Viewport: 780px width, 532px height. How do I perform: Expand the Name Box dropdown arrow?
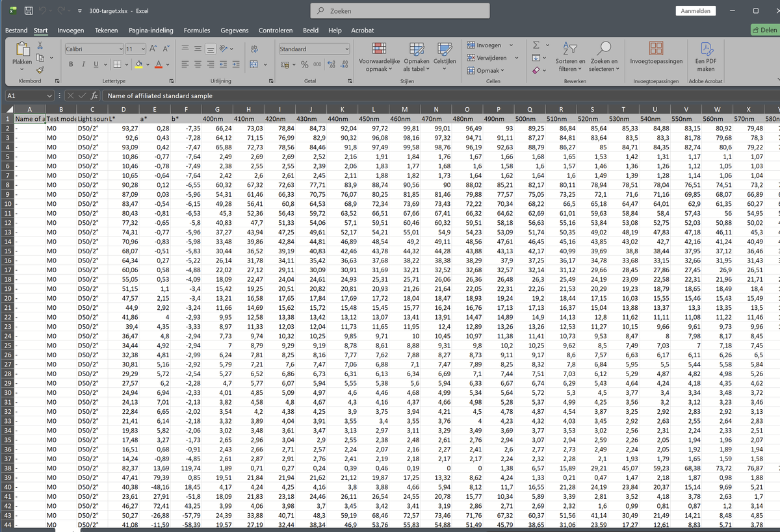[50, 95]
